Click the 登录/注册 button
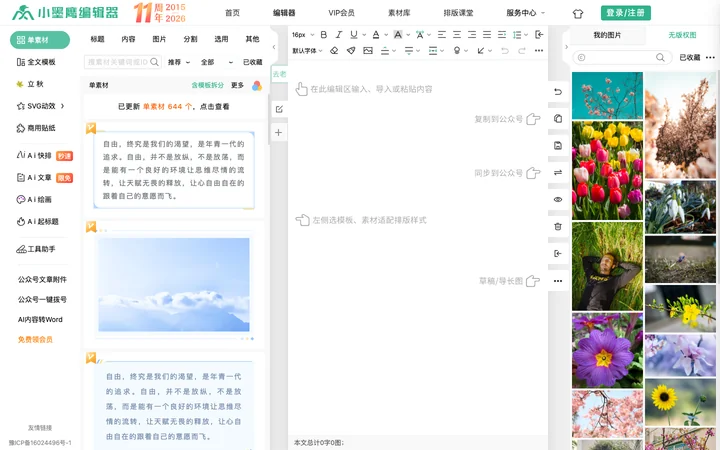This screenshot has height=450, width=720. [625, 13]
